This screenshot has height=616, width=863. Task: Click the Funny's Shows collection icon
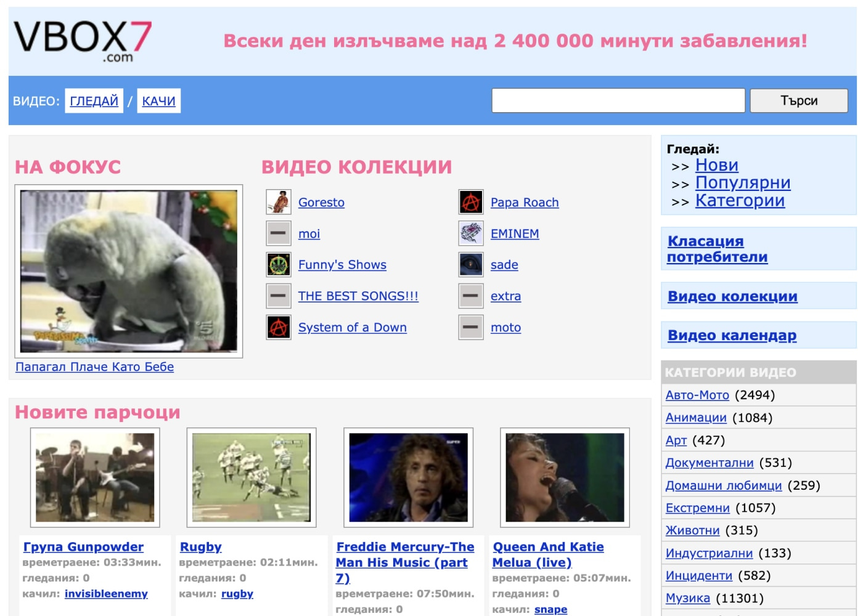coord(279,265)
